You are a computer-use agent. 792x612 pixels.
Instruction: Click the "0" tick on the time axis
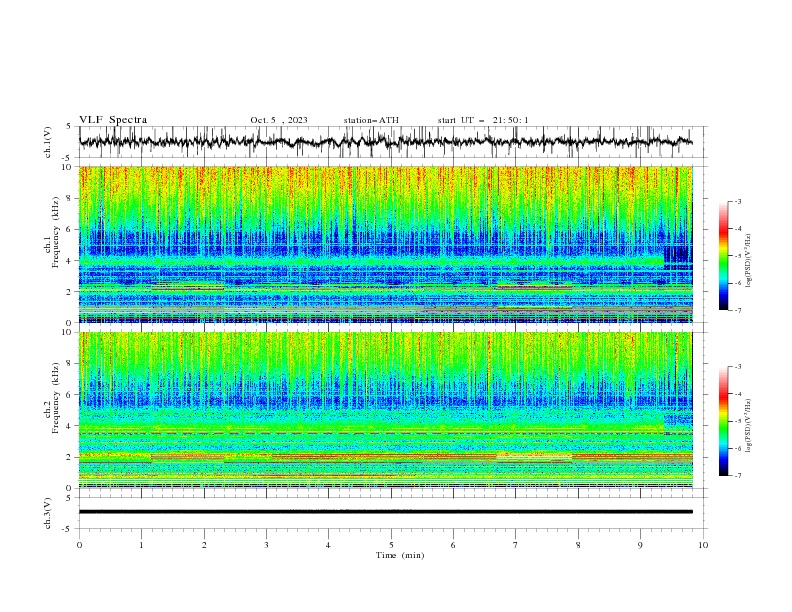(79, 545)
